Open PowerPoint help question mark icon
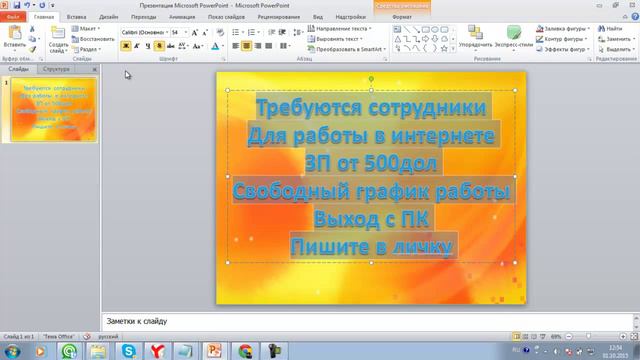The height and width of the screenshot is (360, 640). 635,17
